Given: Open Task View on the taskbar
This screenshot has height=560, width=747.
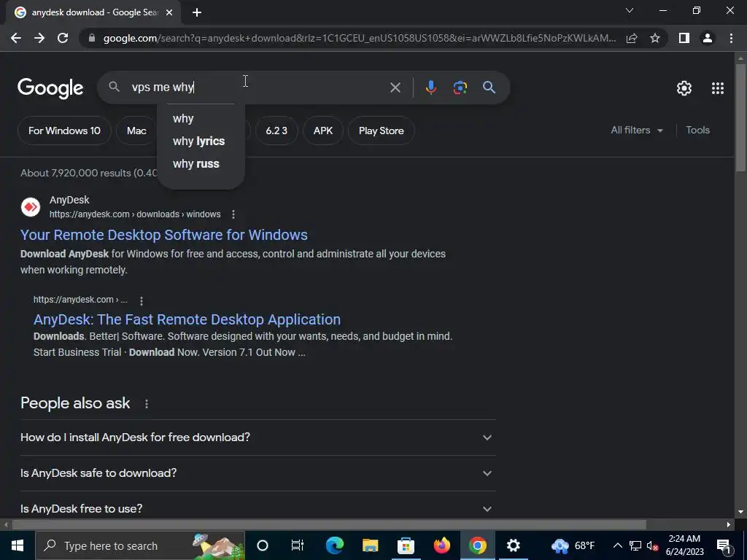Looking at the screenshot, I should [298, 545].
